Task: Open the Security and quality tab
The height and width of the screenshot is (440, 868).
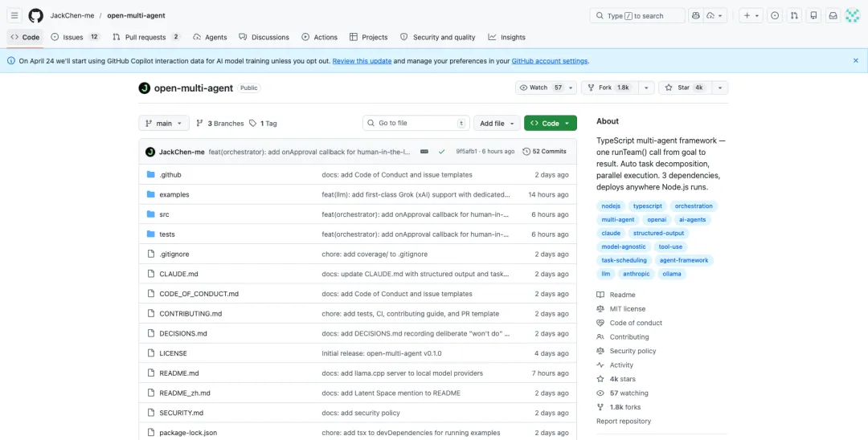Action: [438, 37]
